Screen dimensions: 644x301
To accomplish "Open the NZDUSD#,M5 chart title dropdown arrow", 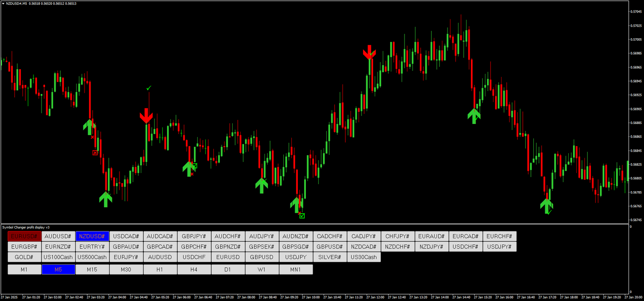I will coord(3,4).
